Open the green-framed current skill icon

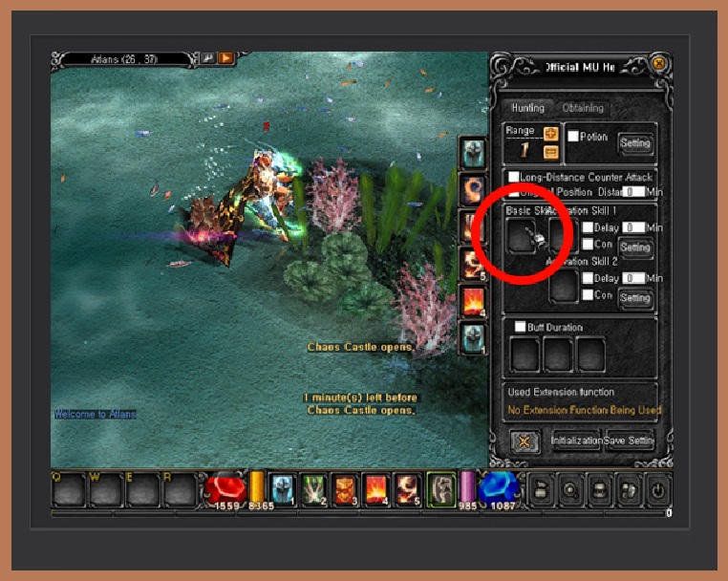pyautogui.click(x=441, y=490)
